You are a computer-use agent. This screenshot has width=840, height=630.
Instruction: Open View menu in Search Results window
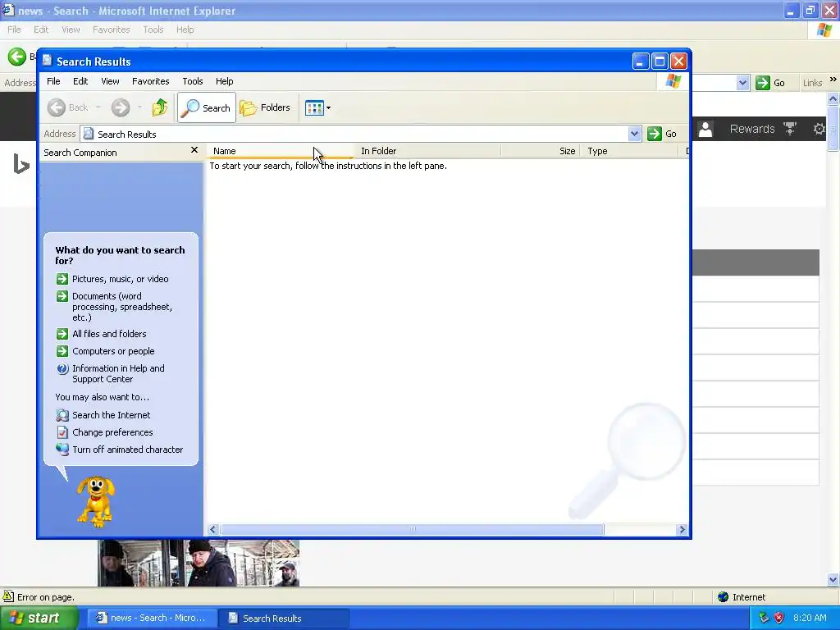point(110,81)
